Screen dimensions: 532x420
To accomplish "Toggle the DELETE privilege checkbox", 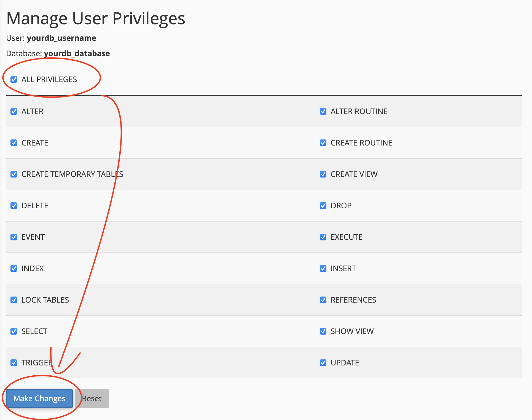I will click(x=14, y=206).
